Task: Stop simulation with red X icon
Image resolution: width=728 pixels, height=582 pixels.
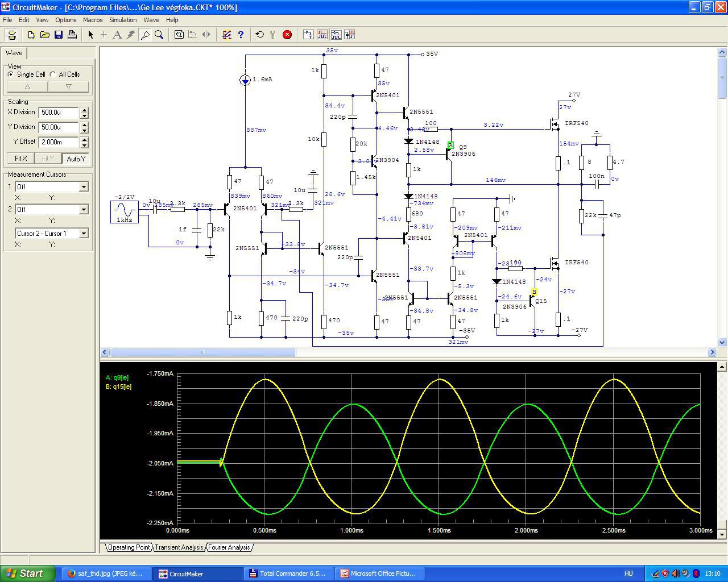Action: pos(287,35)
